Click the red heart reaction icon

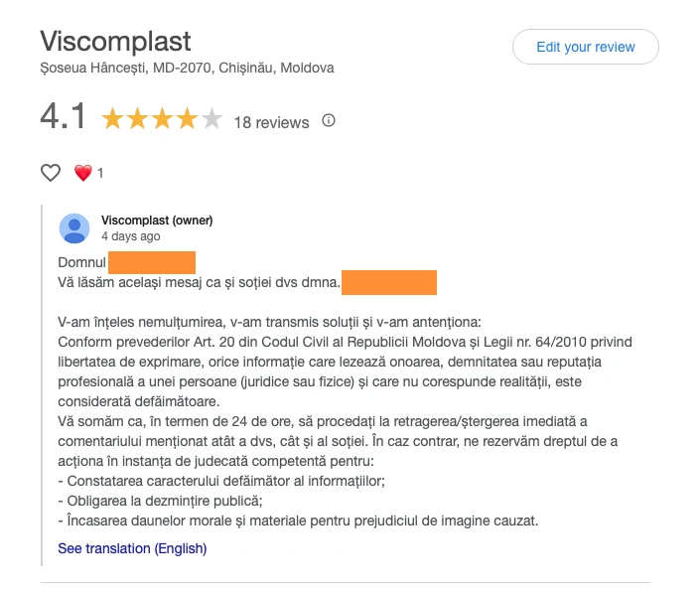pos(83,173)
